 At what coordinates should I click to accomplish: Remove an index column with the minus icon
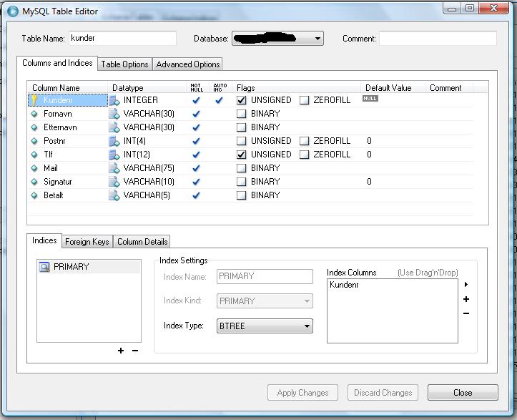pyautogui.click(x=466, y=313)
